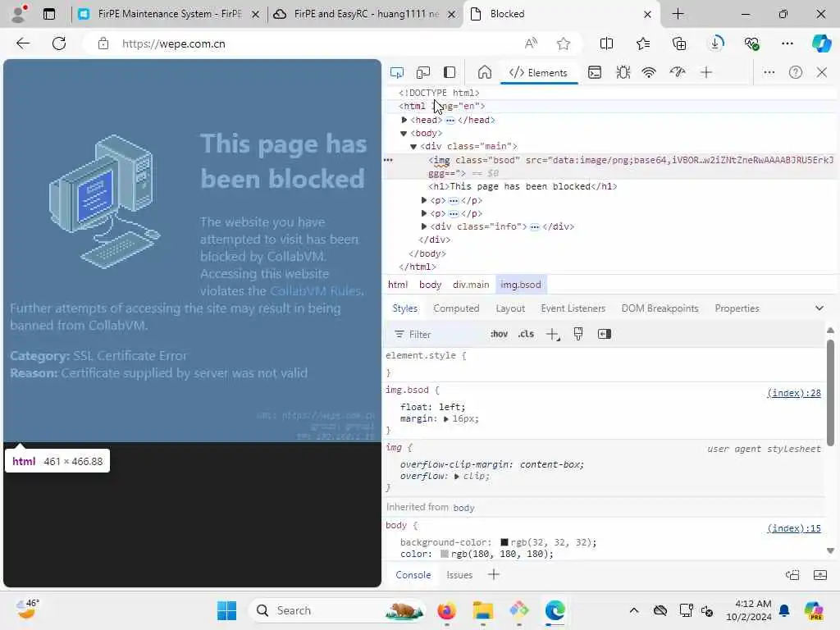Open the Sources bug icon tool
Viewport: 840px width, 630px height.
(623, 72)
